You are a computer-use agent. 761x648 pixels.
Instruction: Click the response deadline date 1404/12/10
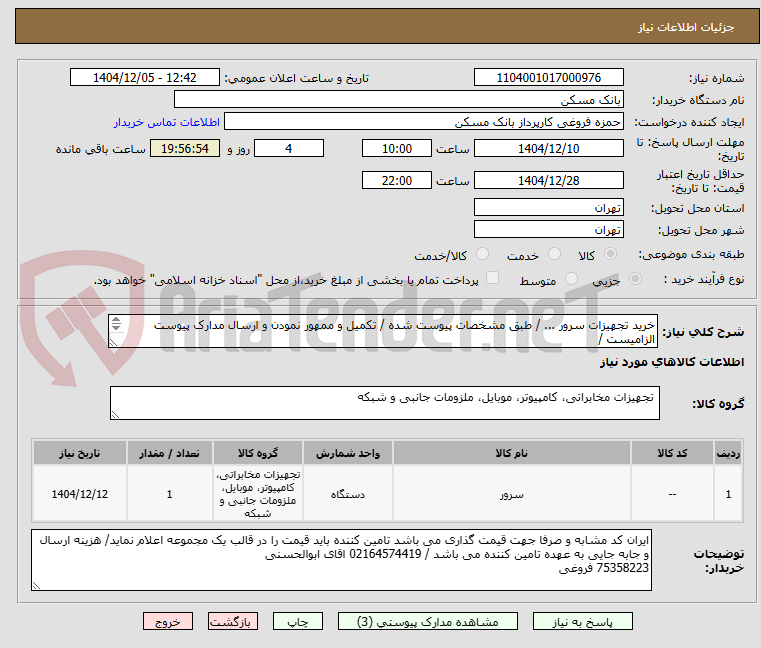pyautogui.click(x=548, y=149)
